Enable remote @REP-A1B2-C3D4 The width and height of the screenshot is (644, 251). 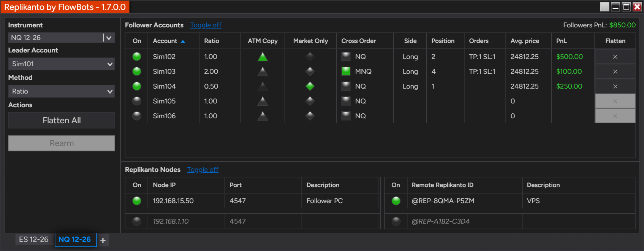coord(396,221)
